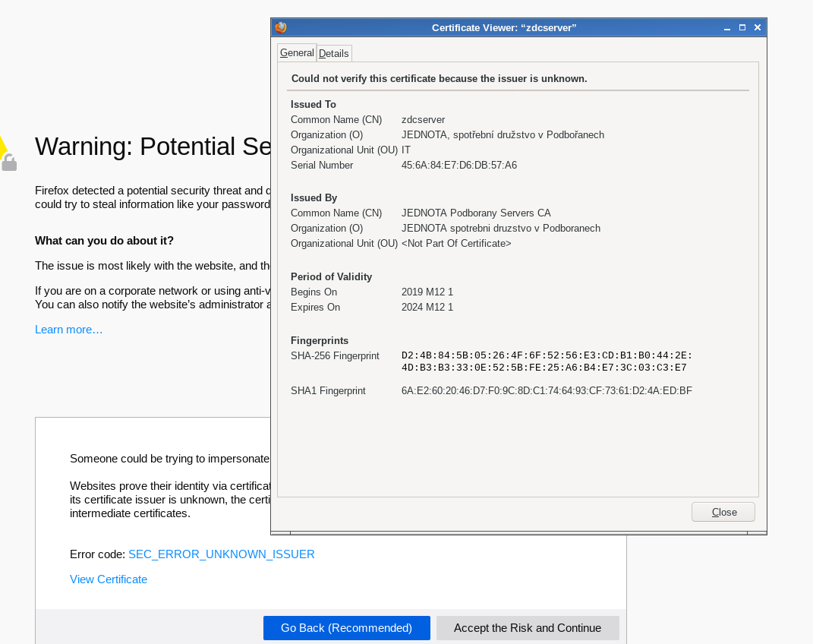This screenshot has width=813, height=644.
Task: Click the Firefox icon in title bar
Action: 281,27
